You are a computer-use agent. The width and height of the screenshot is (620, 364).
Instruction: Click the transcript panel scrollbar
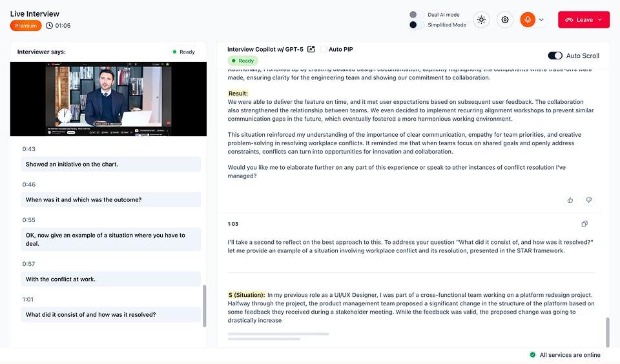(205, 306)
